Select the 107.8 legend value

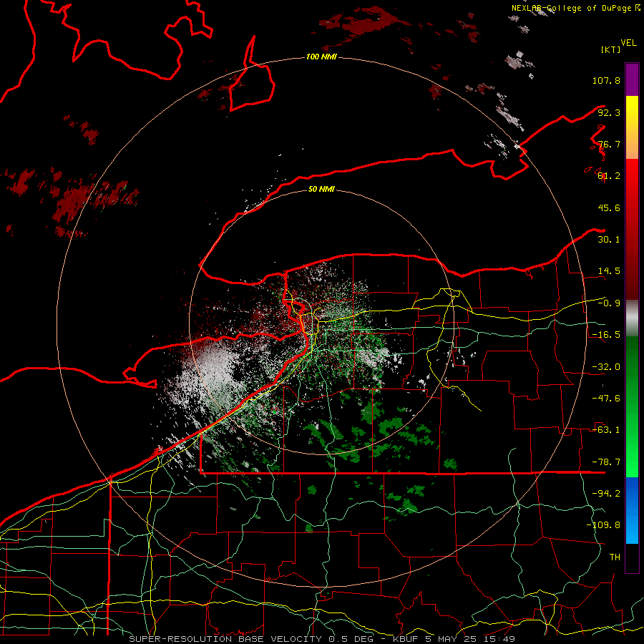tap(606, 80)
